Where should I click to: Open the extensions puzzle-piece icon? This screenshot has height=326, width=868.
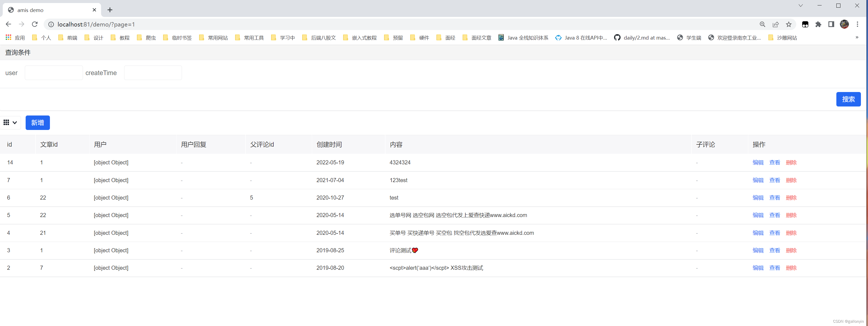click(x=818, y=24)
